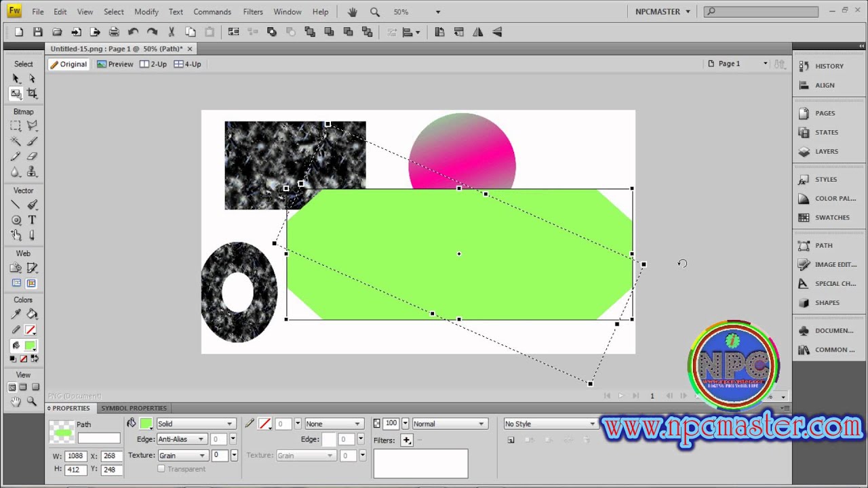Select the Magic Wand tool
This screenshot has width=868, height=488.
click(x=16, y=141)
